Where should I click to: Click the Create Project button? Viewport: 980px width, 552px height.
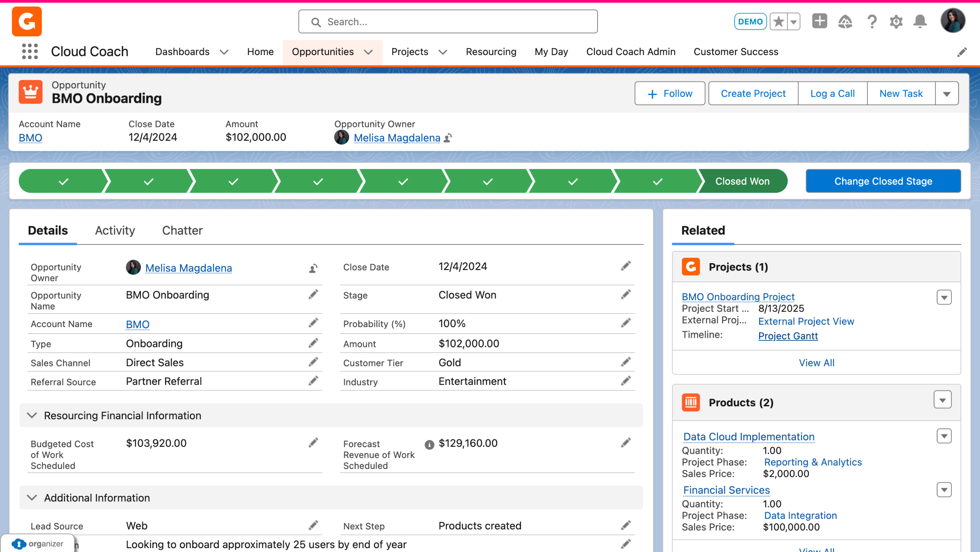tap(753, 94)
